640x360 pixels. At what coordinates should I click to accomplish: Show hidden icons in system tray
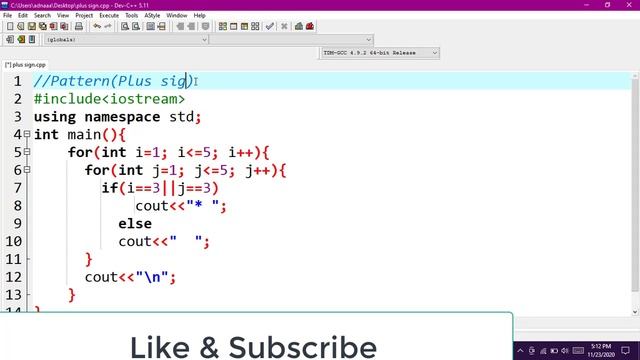[x=520, y=351]
